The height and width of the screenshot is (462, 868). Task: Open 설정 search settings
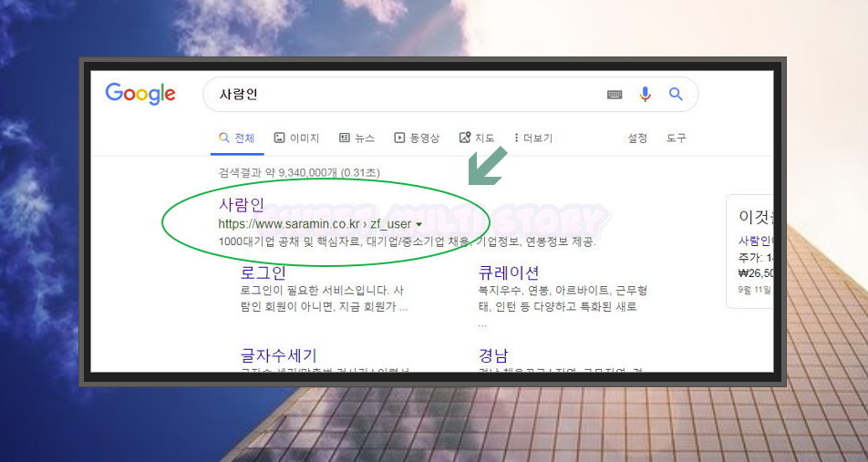(x=637, y=138)
